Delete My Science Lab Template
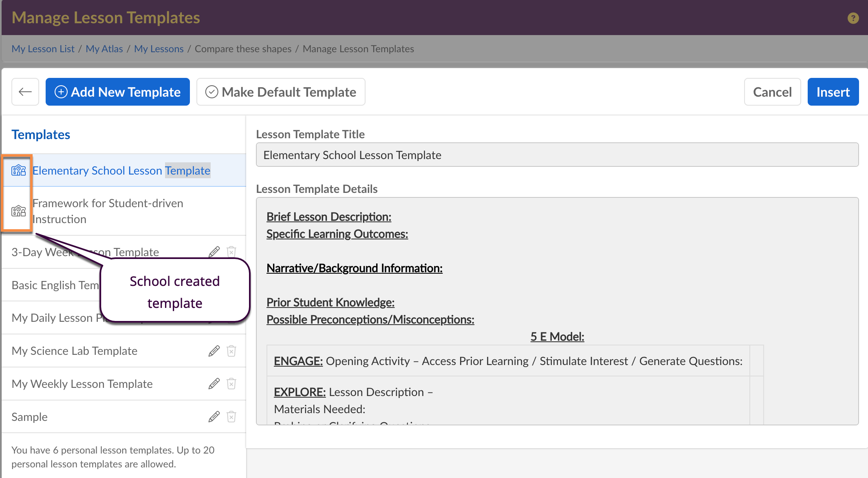Screen dimensions: 868x478 [231, 351]
